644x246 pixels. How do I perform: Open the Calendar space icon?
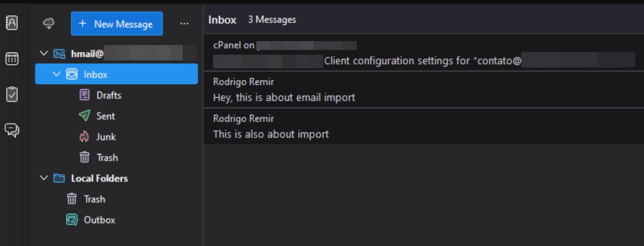(x=12, y=59)
